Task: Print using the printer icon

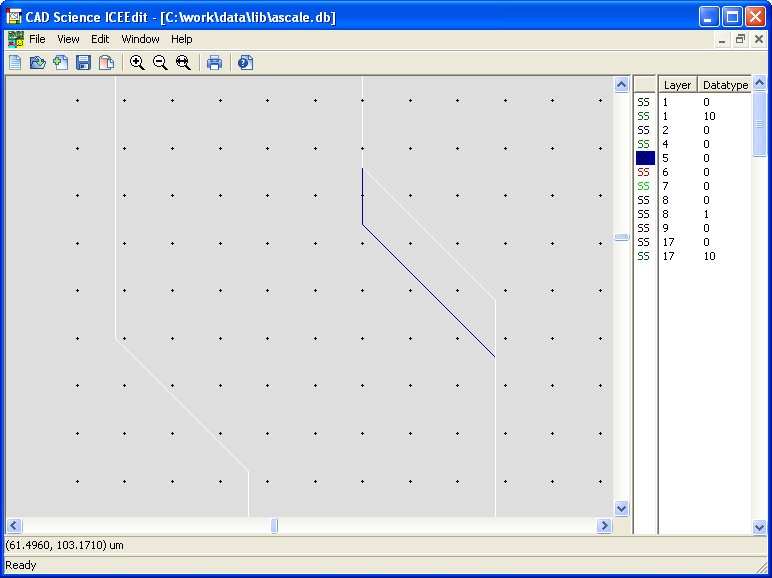Action: click(x=214, y=63)
